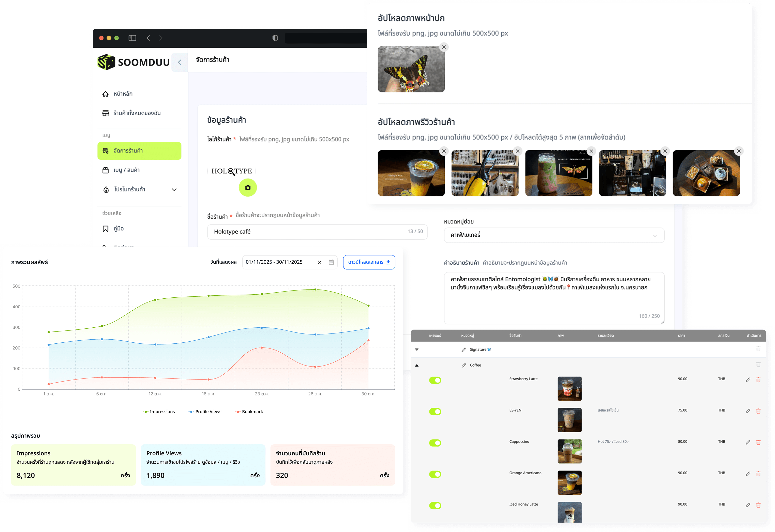Viewport: 775px width, 532px height.
Task: Collapse the SOOMDUU sidebar with the chevron
Action: (180, 62)
